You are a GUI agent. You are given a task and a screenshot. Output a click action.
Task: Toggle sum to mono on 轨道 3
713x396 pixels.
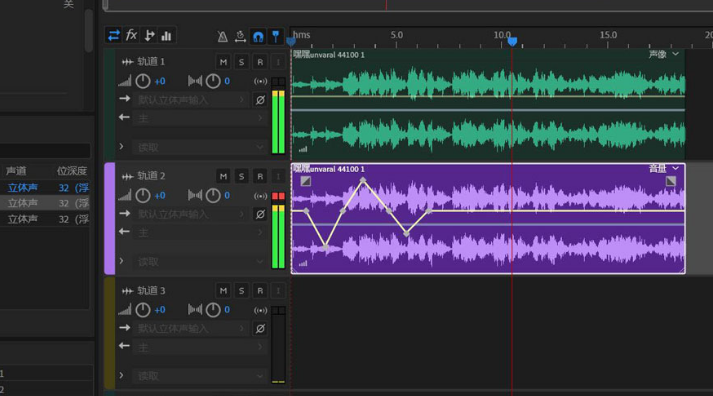260,311
